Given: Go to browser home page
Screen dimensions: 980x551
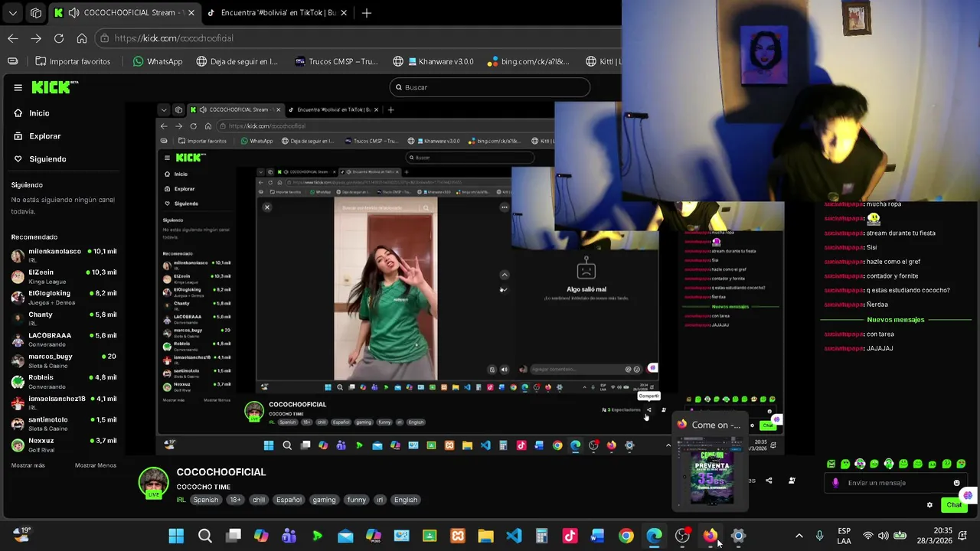Looking at the screenshot, I should point(82,38).
